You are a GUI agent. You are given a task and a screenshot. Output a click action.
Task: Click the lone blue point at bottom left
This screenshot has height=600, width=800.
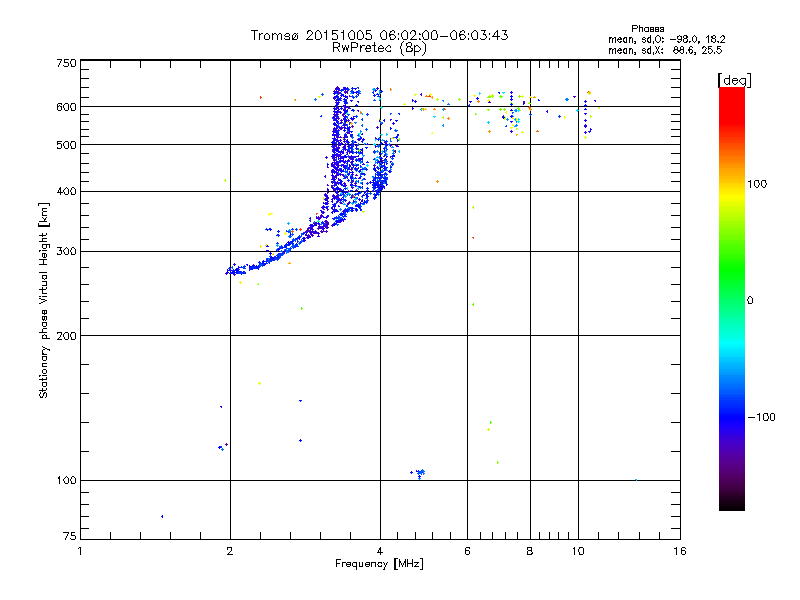click(x=162, y=516)
